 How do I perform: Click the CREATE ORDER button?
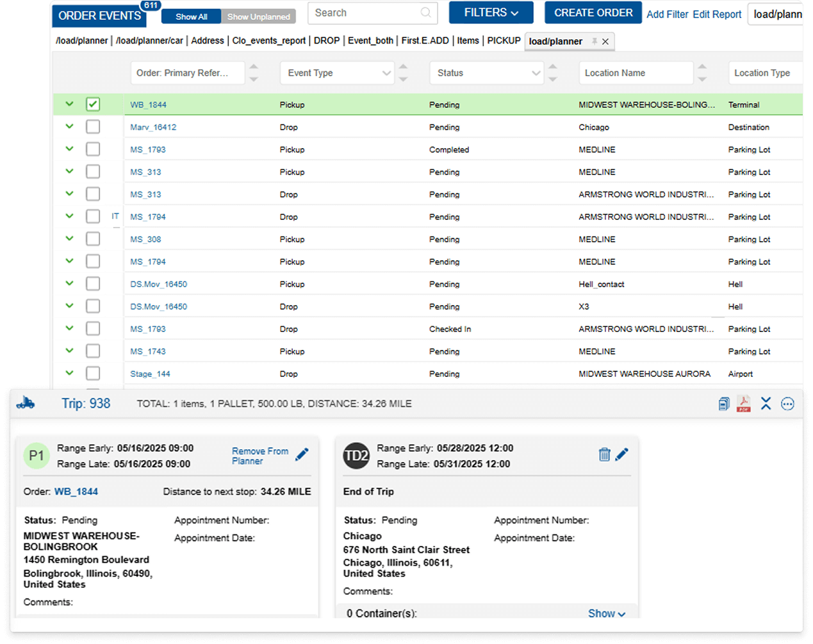click(593, 13)
